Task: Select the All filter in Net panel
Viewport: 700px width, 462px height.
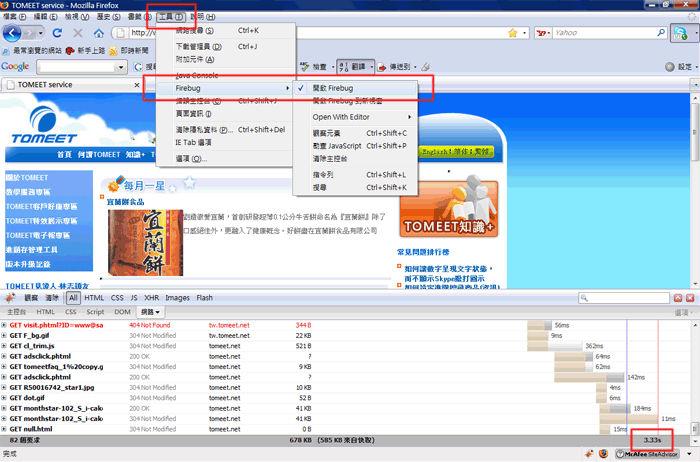Action: tap(74, 298)
